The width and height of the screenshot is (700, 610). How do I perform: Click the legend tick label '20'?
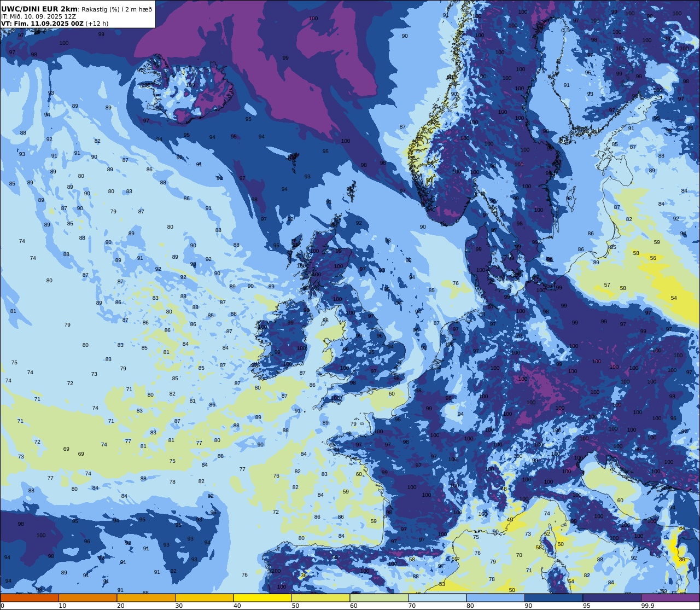[121, 606]
